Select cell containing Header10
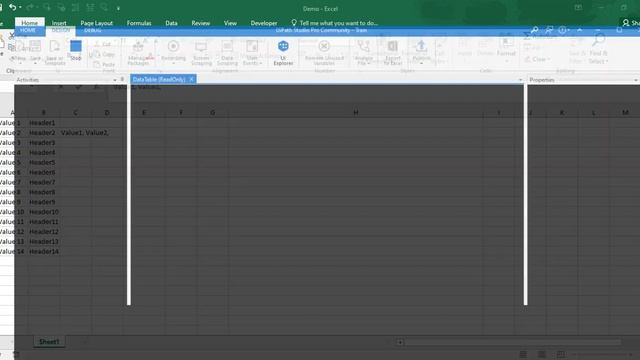640x360 pixels. point(44,212)
